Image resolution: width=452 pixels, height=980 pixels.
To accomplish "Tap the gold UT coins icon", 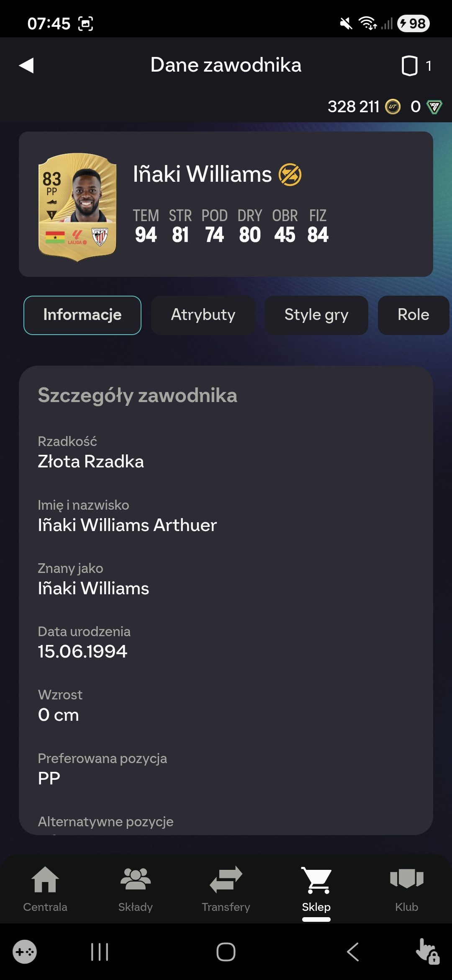I will tap(393, 107).
